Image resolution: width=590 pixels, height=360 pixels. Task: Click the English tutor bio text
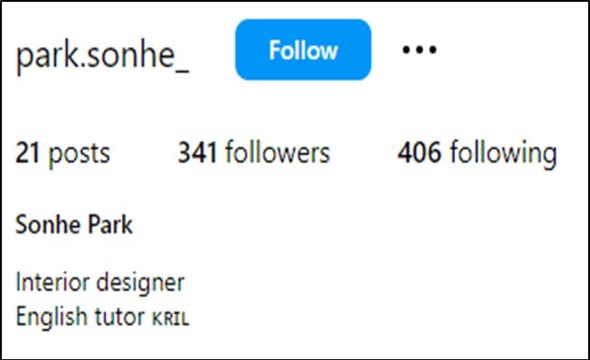[x=80, y=316]
